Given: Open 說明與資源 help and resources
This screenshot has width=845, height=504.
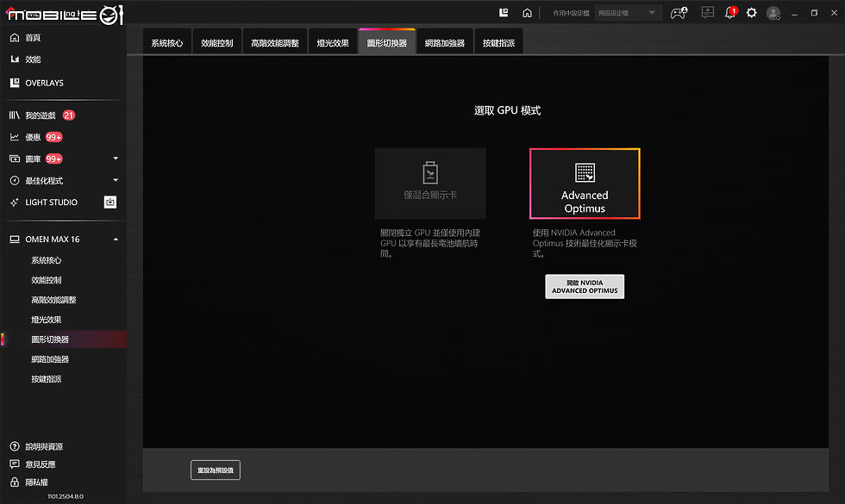Looking at the screenshot, I should point(44,446).
